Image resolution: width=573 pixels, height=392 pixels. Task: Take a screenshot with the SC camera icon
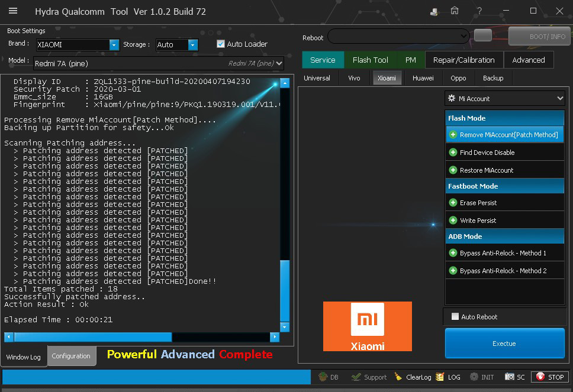[514, 377]
